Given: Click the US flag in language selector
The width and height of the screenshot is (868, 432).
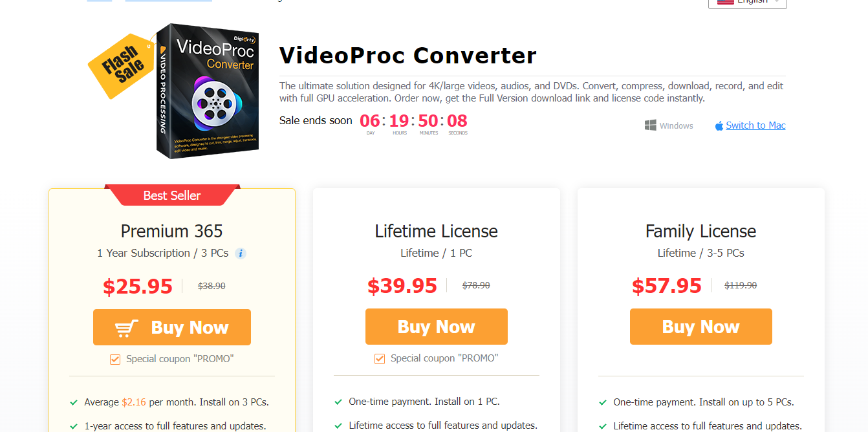Looking at the screenshot, I should 725,2.
